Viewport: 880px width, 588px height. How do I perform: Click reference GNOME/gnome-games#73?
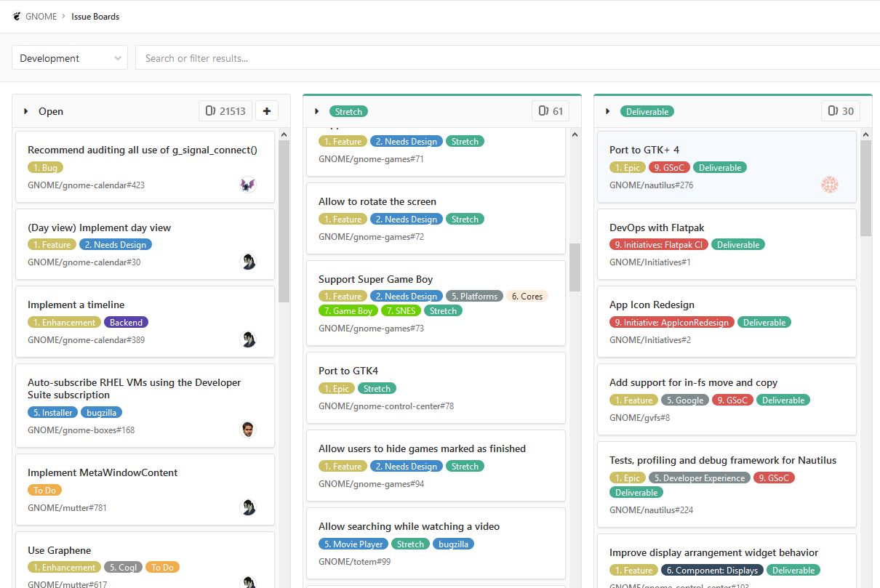click(371, 329)
